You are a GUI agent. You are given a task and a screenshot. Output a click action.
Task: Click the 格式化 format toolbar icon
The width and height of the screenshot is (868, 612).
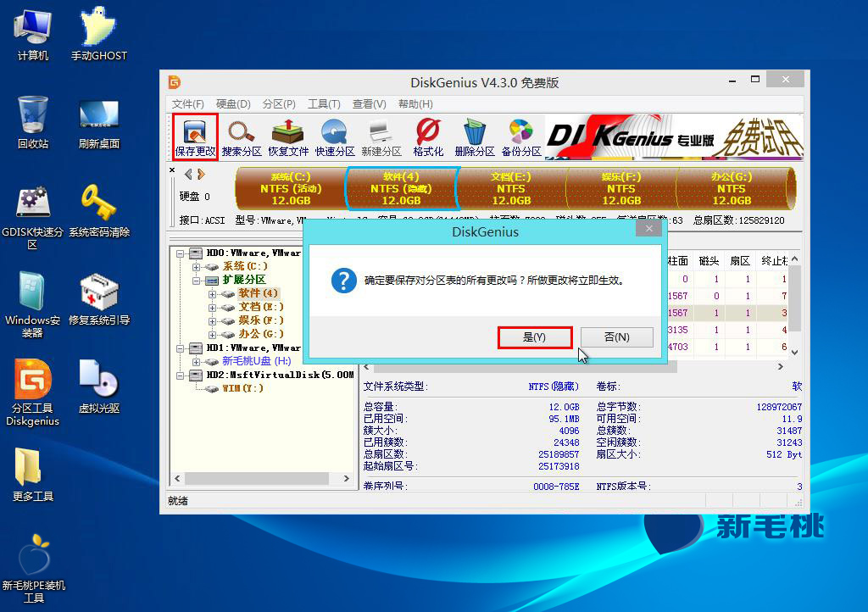pos(428,137)
